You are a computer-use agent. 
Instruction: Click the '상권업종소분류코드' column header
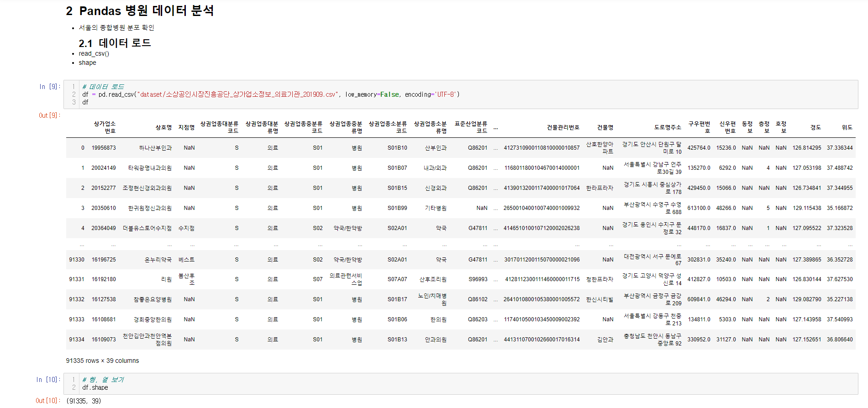(x=388, y=127)
